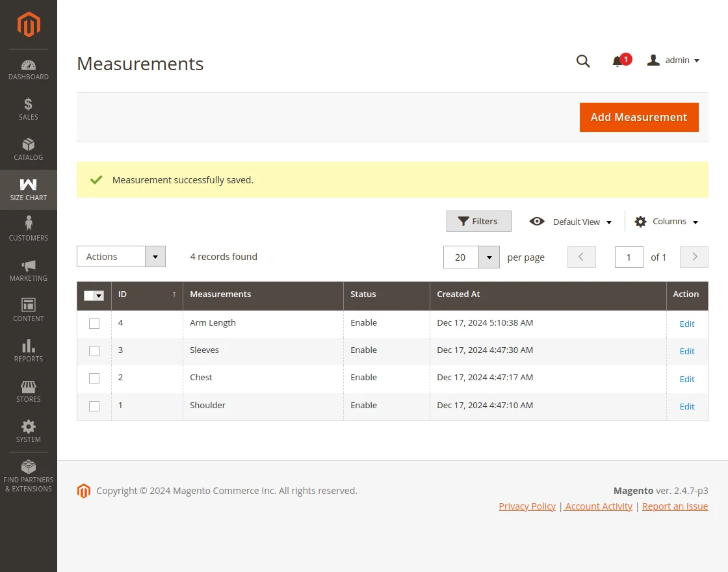Open the notifications bell icon

pos(617,61)
